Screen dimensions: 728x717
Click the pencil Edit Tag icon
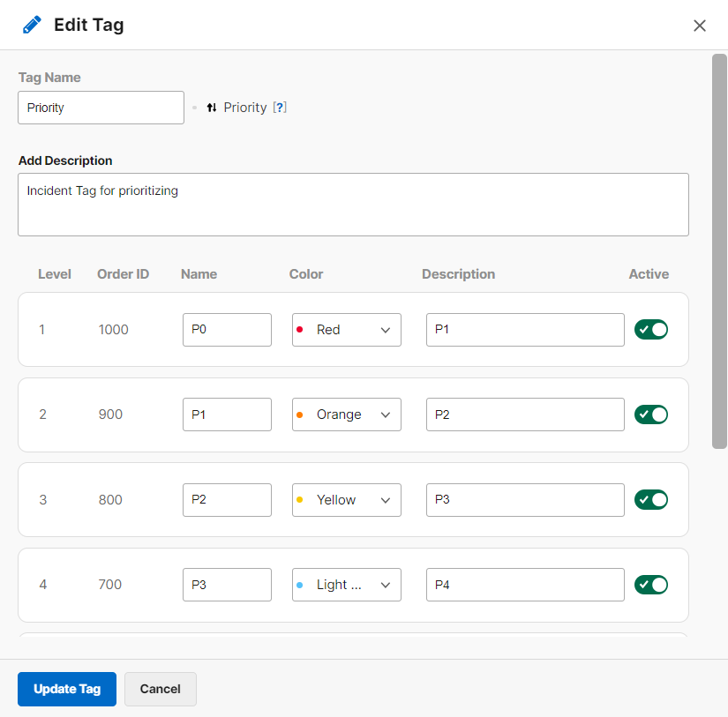pyautogui.click(x=32, y=25)
